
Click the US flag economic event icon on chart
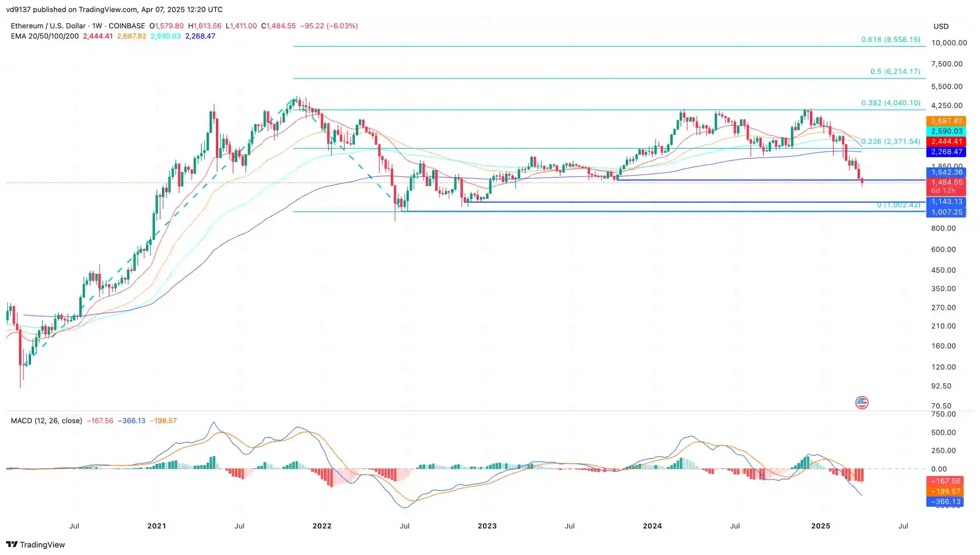pyautogui.click(x=862, y=403)
